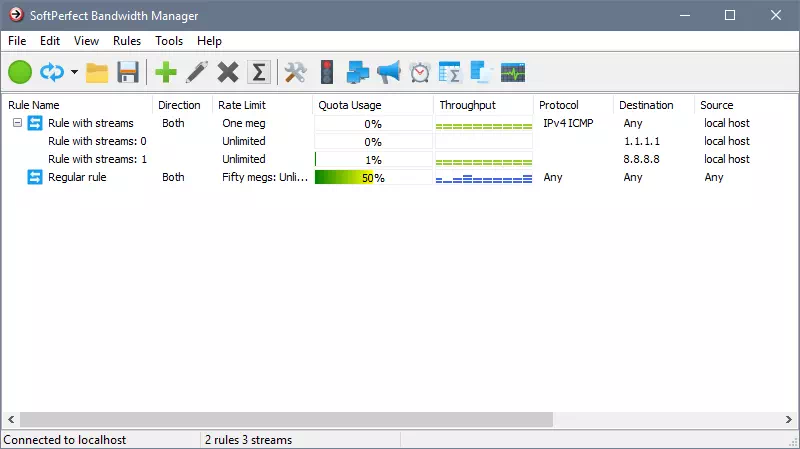
Task: Save rules using the floppy disk icon
Action: [128, 72]
